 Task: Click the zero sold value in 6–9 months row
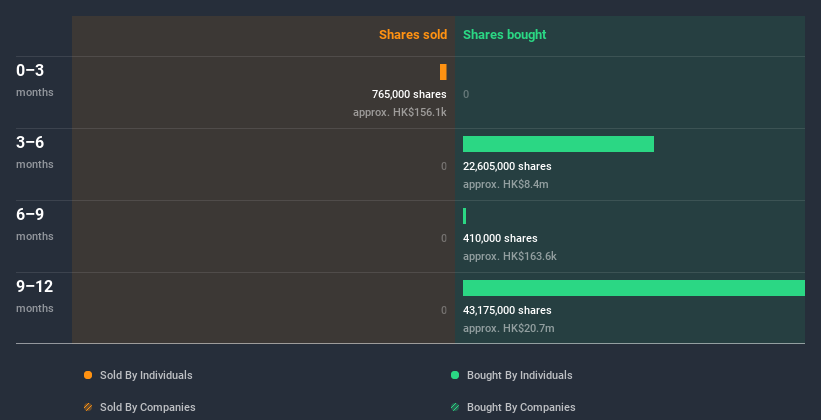click(443, 238)
